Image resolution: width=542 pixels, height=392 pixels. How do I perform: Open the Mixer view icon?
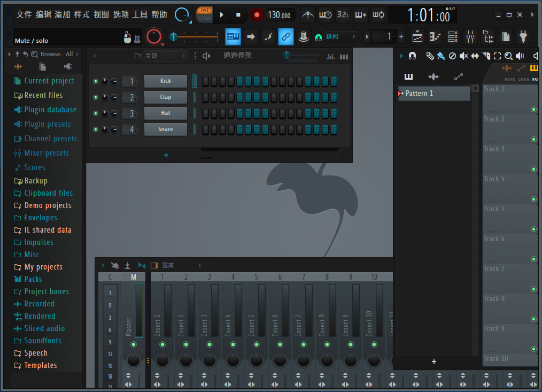[470, 36]
